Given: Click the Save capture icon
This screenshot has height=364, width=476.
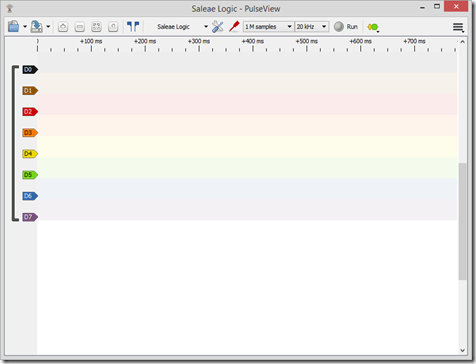Looking at the screenshot, I should 37,26.
